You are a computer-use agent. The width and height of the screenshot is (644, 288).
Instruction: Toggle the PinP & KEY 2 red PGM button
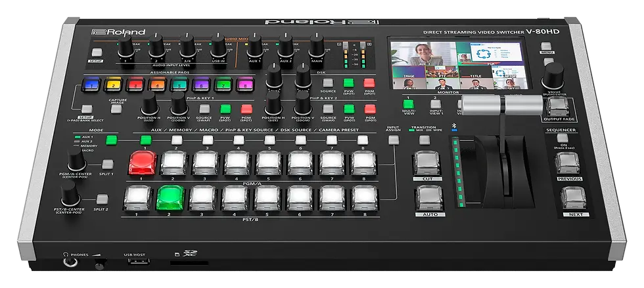pyautogui.click(x=370, y=109)
